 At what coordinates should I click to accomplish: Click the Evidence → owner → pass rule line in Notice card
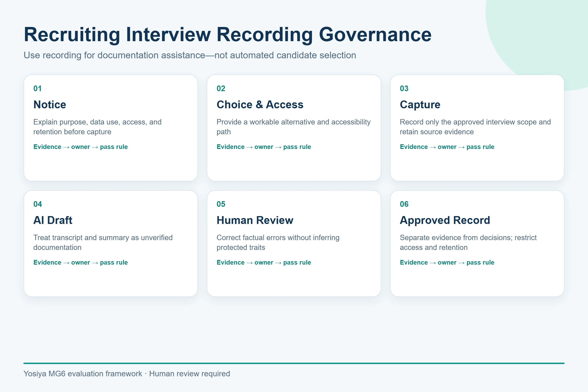point(81,147)
